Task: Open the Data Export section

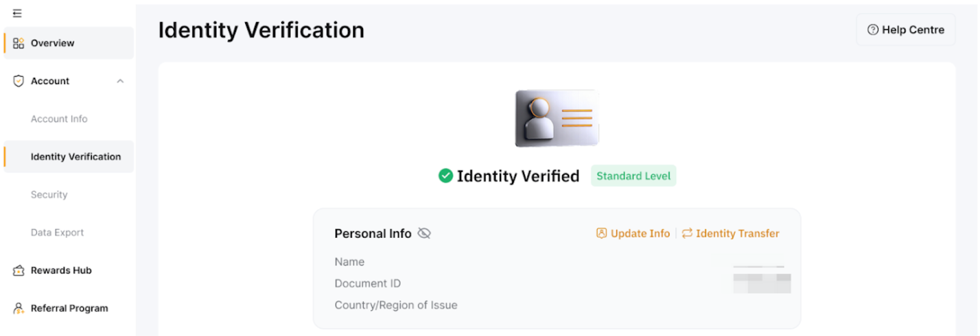Action: coord(57,232)
